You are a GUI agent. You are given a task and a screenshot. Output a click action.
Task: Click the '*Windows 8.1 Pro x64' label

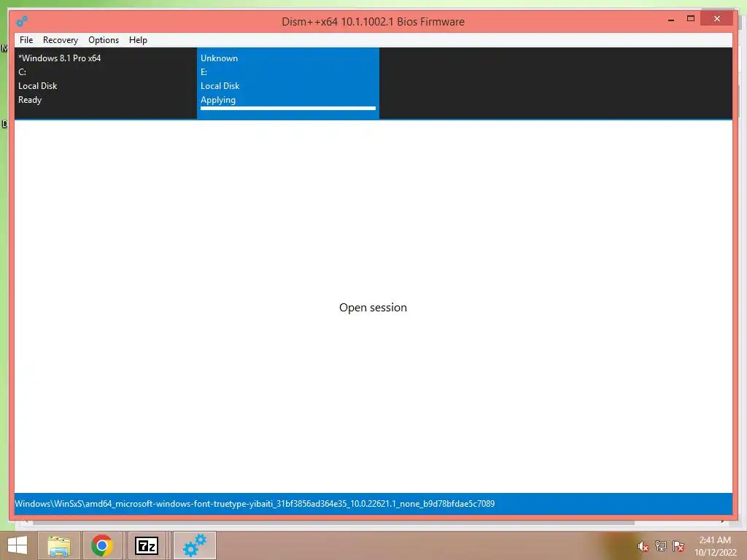(60, 58)
